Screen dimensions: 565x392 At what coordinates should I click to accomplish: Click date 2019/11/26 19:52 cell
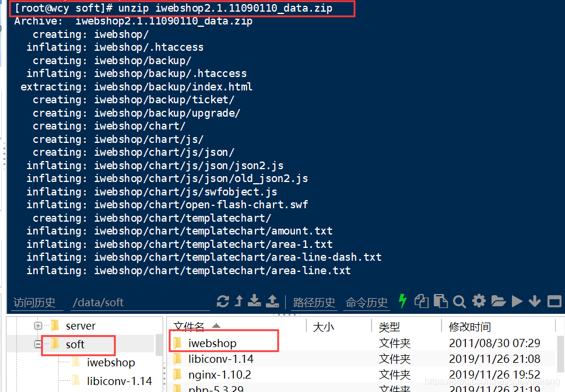pyautogui.click(x=494, y=374)
